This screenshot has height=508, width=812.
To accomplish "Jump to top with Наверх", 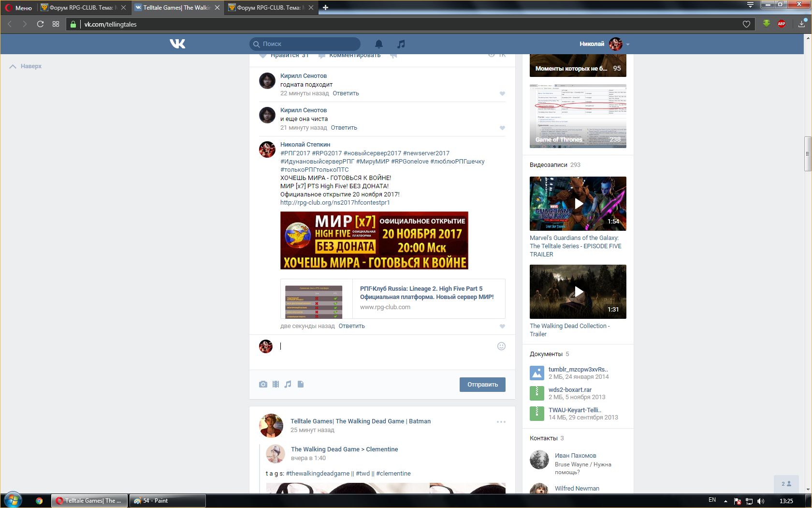I will (x=26, y=66).
